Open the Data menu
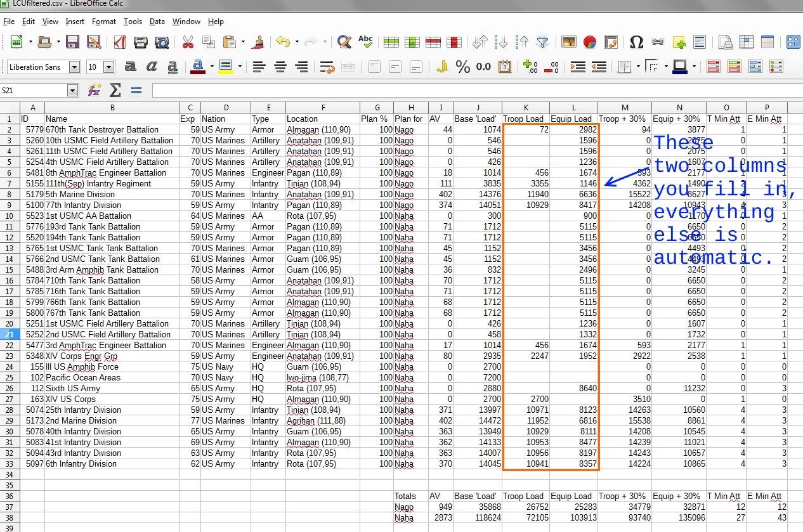 (x=157, y=22)
